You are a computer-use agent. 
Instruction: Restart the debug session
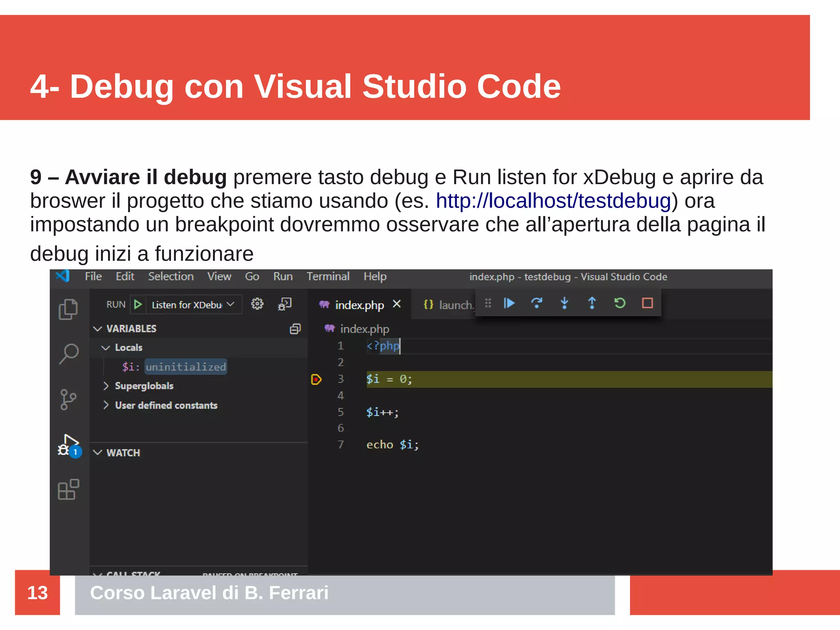[x=620, y=303]
